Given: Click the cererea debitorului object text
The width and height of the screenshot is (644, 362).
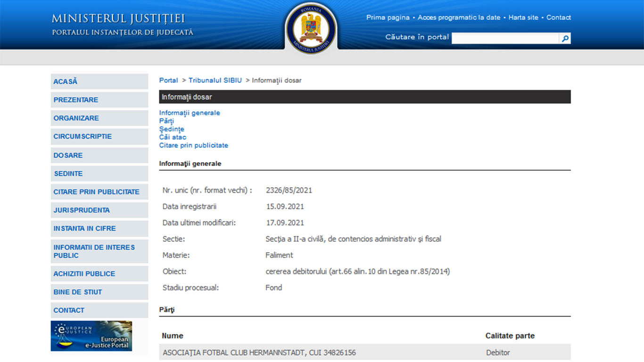Looking at the screenshot, I should tap(358, 271).
